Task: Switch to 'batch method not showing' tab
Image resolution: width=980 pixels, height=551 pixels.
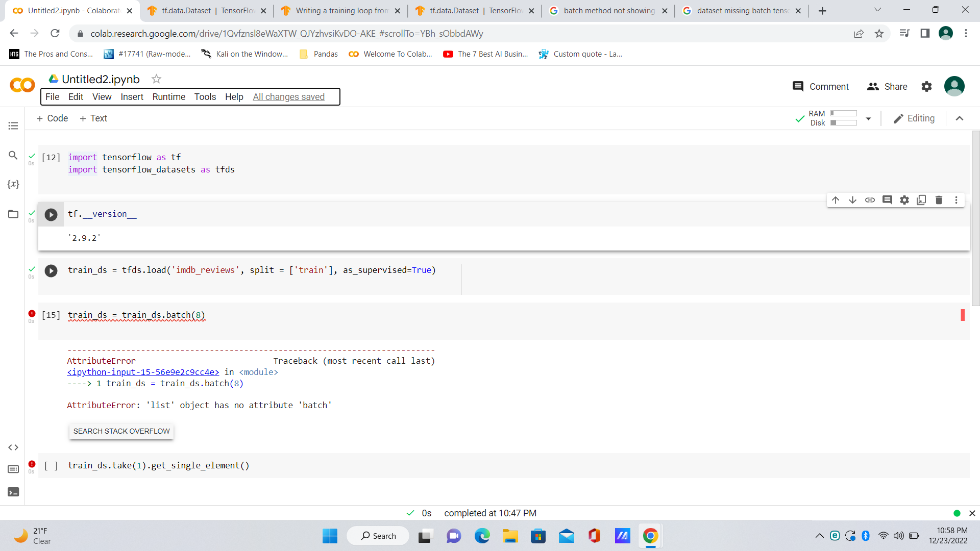Action: coord(608,11)
